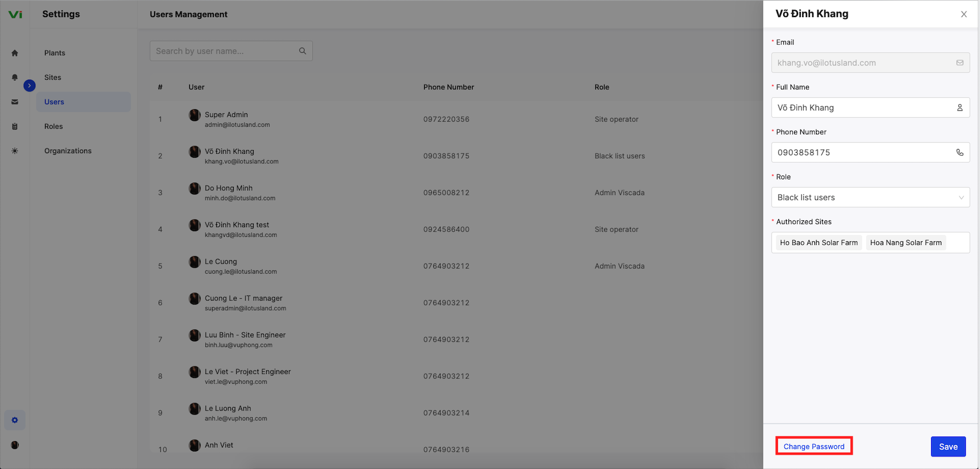Viewport: 980px width, 469px height.
Task: Select the settings gear icon
Action: click(x=15, y=420)
